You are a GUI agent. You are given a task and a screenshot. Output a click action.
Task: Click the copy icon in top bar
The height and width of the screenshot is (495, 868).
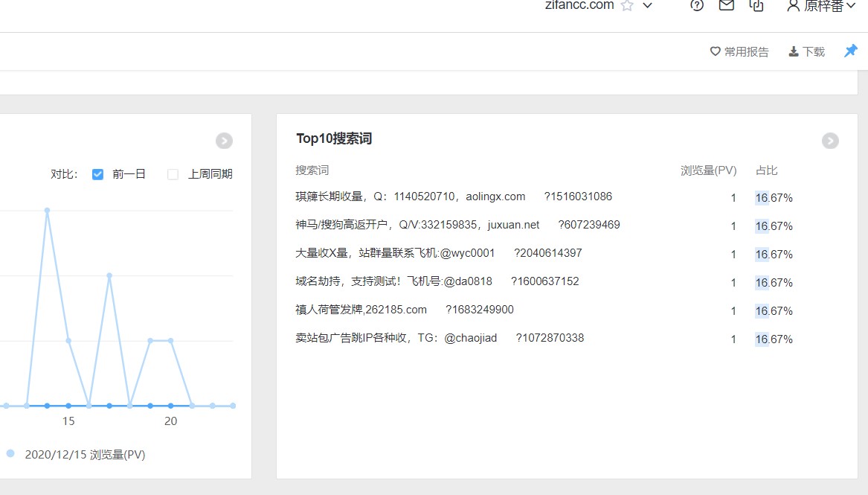[756, 6]
